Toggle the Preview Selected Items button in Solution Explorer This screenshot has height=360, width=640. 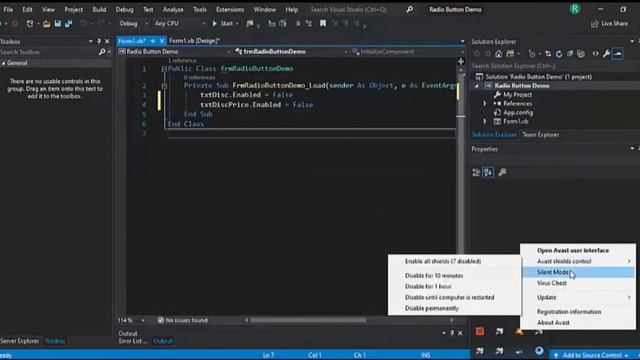[618, 54]
